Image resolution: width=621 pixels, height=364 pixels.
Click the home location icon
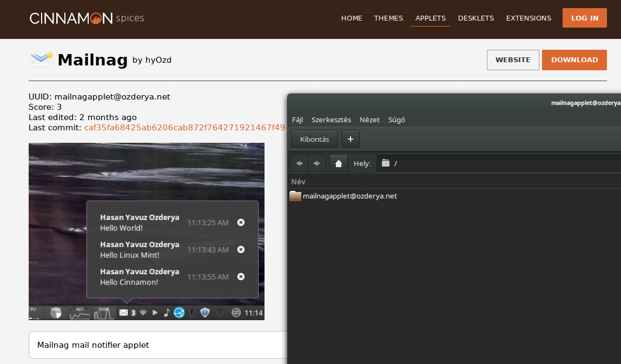pos(339,163)
